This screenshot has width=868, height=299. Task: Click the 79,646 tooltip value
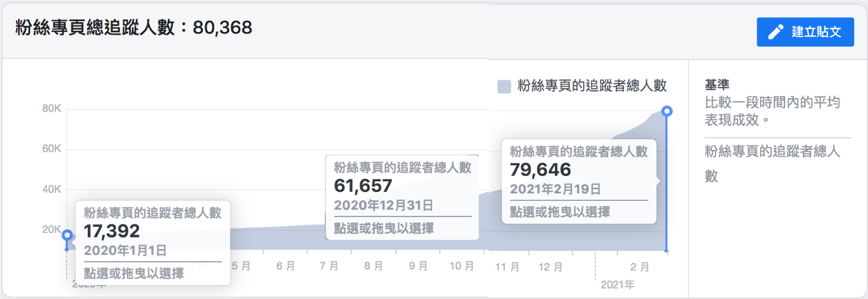(x=540, y=170)
